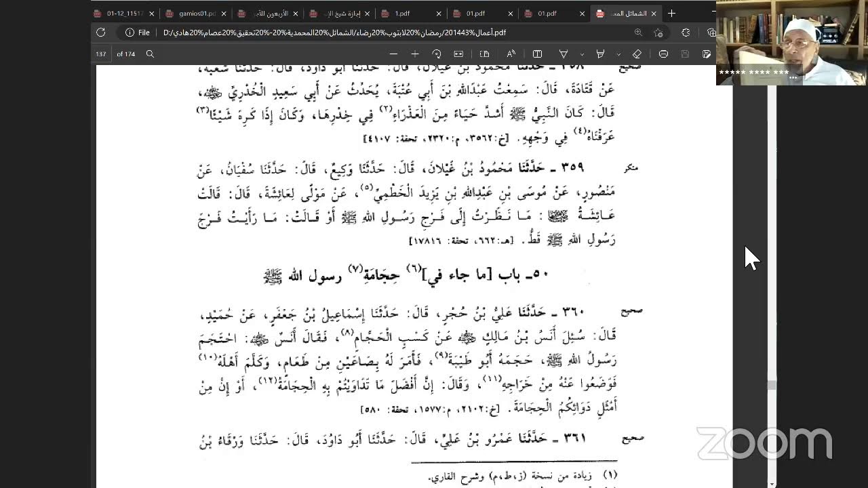868x488 pixels.
Task: Click the page number field showing 137
Action: point(102,54)
